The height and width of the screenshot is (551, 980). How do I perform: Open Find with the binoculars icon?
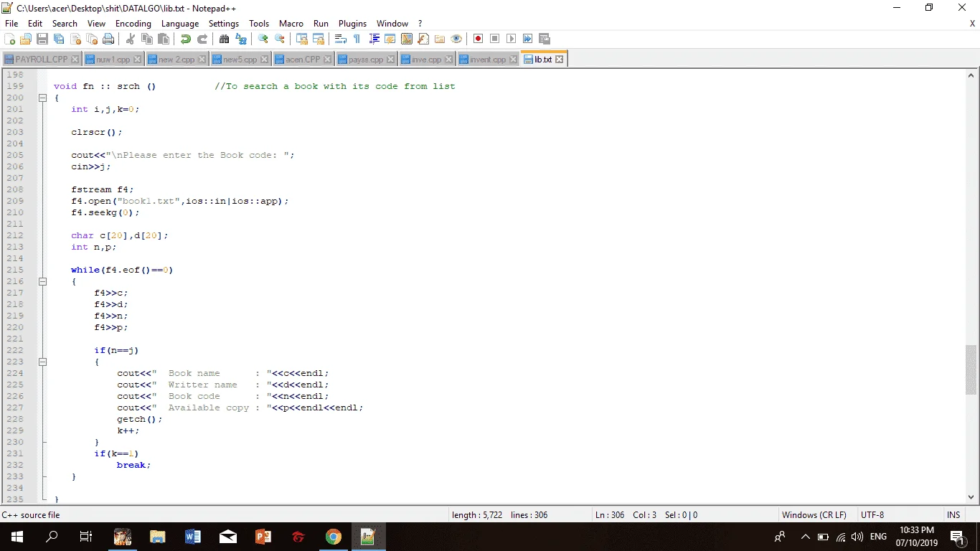(x=225, y=39)
